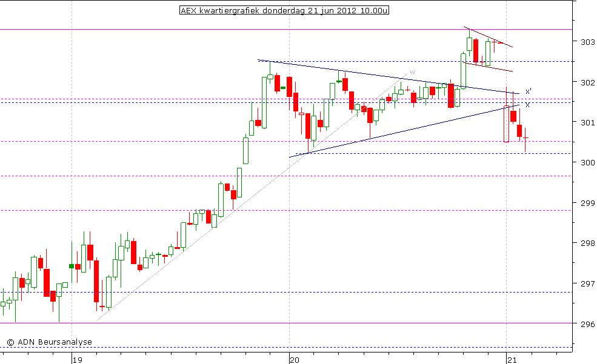This screenshot has width=597, height=364.
Task: Click the price axis label 302
Action: [587, 82]
